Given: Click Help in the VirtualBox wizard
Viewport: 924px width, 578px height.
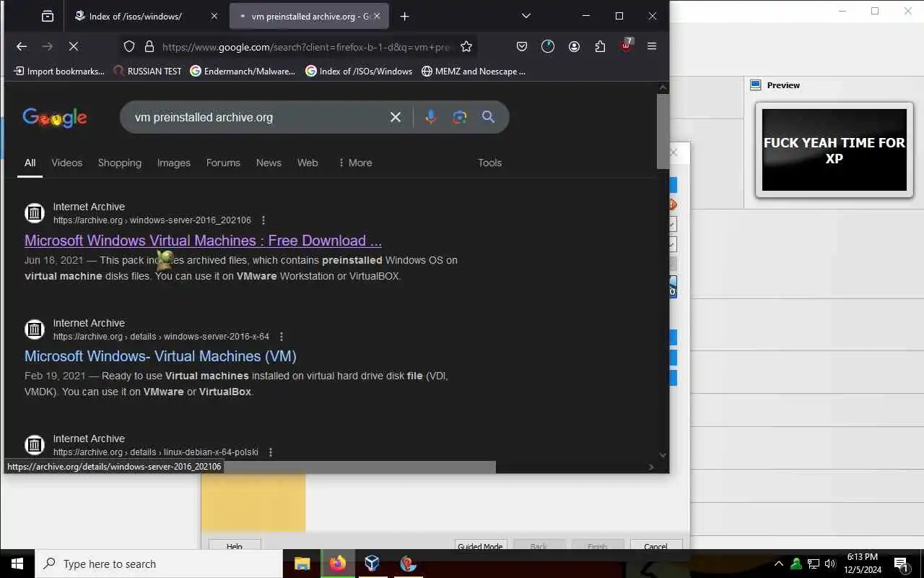Looking at the screenshot, I should click(235, 546).
